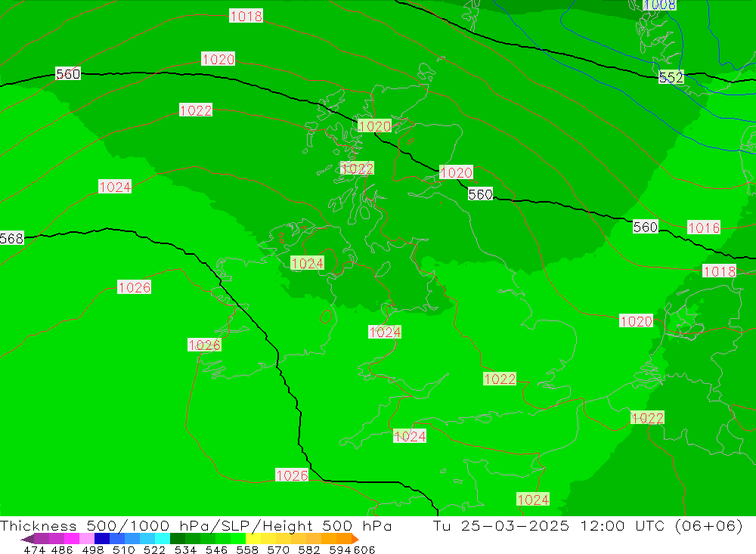Click the legend value 558
Image resolution: width=756 pixels, height=554 pixels.
(247, 549)
